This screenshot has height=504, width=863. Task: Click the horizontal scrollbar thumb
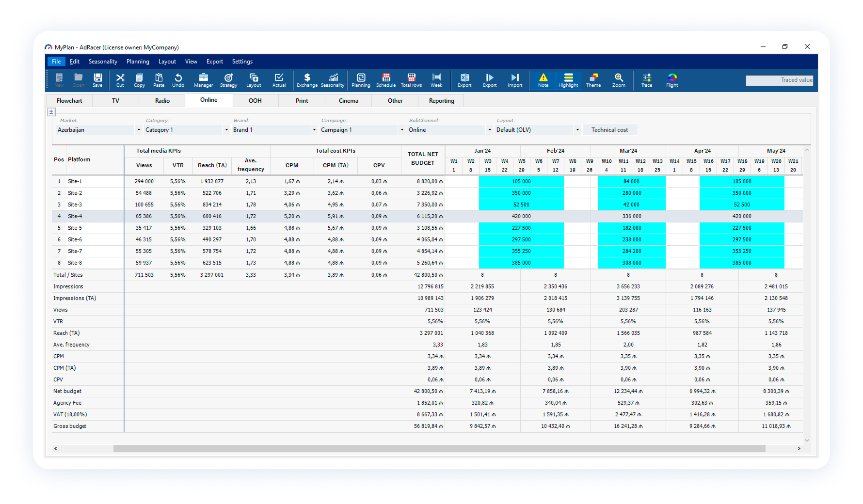pos(439,449)
